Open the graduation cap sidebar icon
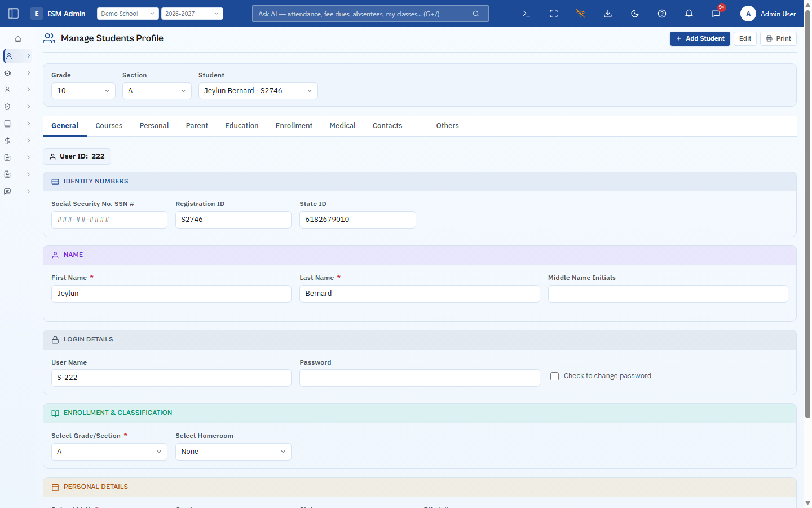 click(x=7, y=73)
